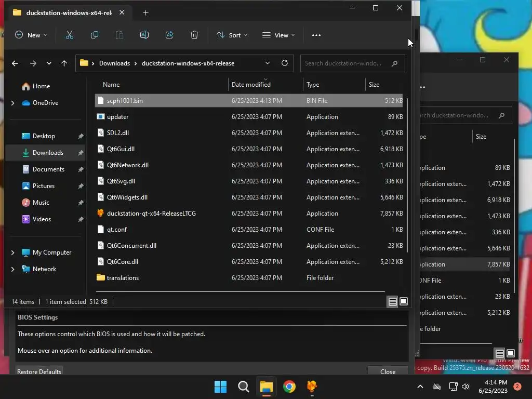Click the clock showing 4:14 PM

493,387
